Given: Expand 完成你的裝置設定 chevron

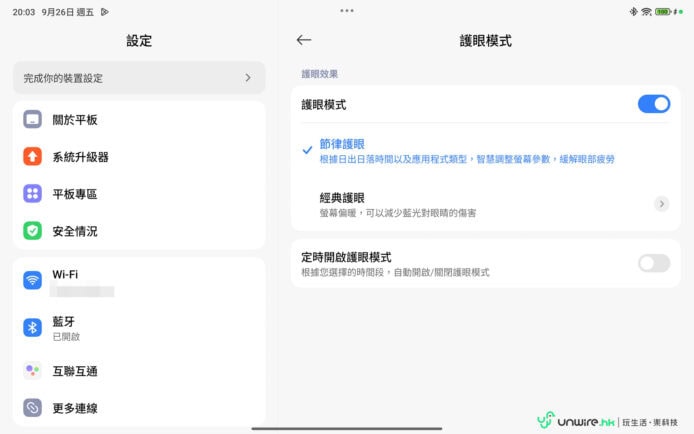Looking at the screenshot, I should (x=248, y=77).
